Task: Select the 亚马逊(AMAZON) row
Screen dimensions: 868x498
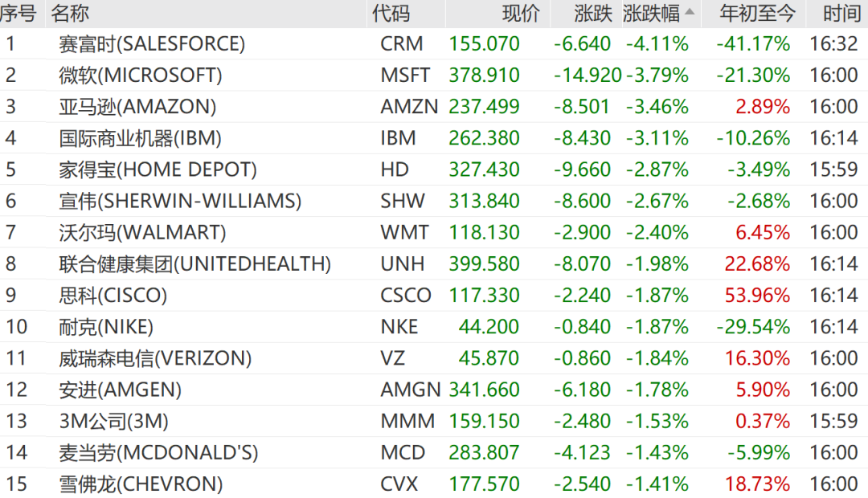Action: (434, 107)
